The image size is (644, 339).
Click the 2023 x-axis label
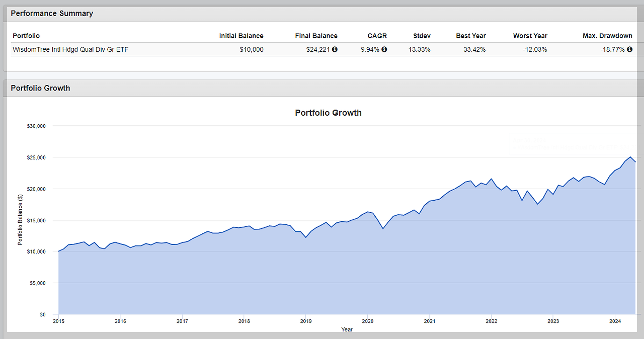pos(553,321)
